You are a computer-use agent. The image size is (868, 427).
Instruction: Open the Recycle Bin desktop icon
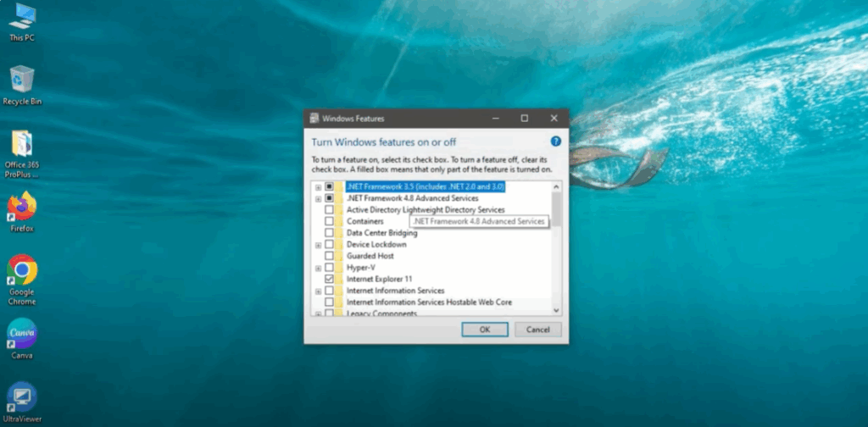22,85
